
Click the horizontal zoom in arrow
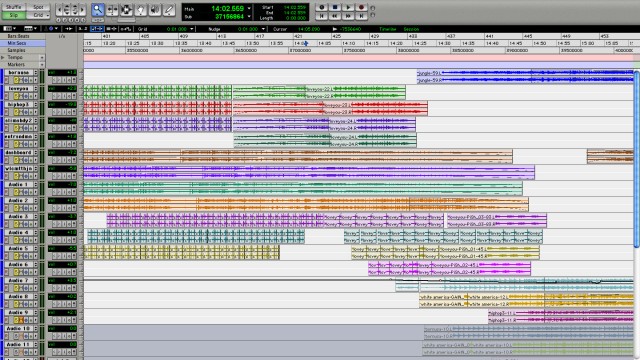tap(82, 9)
